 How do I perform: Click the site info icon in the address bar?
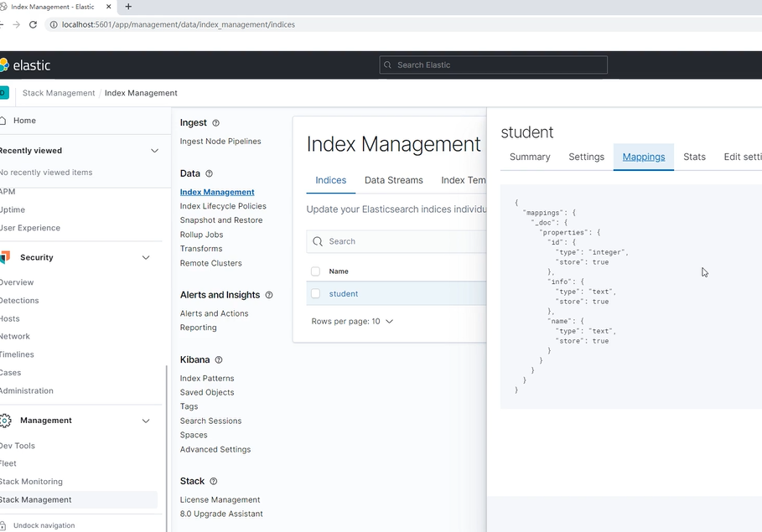pyautogui.click(x=54, y=25)
